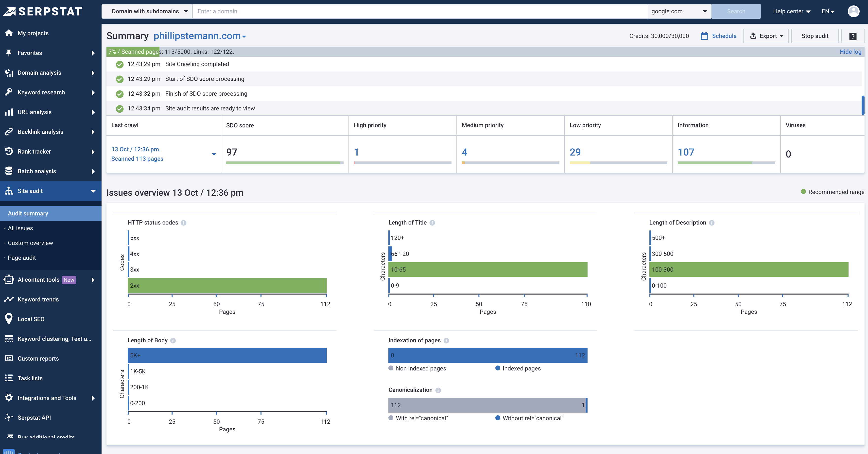Click the Low priority count 29
868x454 pixels.
[x=575, y=152]
